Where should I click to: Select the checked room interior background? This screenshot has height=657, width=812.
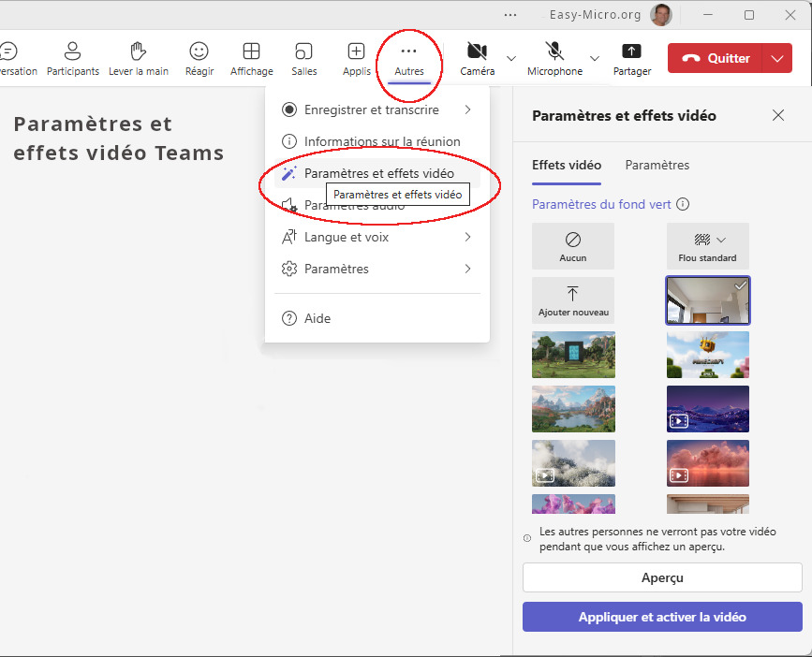pos(707,300)
